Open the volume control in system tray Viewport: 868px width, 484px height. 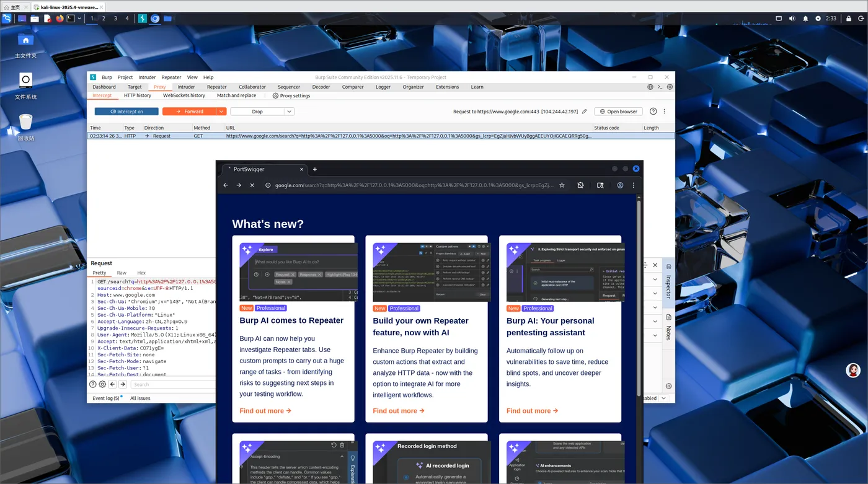click(792, 19)
